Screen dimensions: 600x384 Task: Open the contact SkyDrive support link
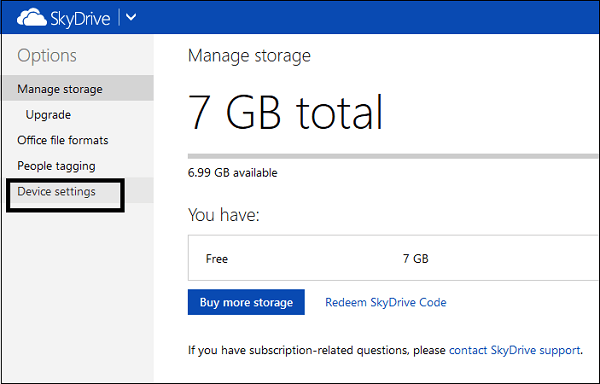pos(515,350)
